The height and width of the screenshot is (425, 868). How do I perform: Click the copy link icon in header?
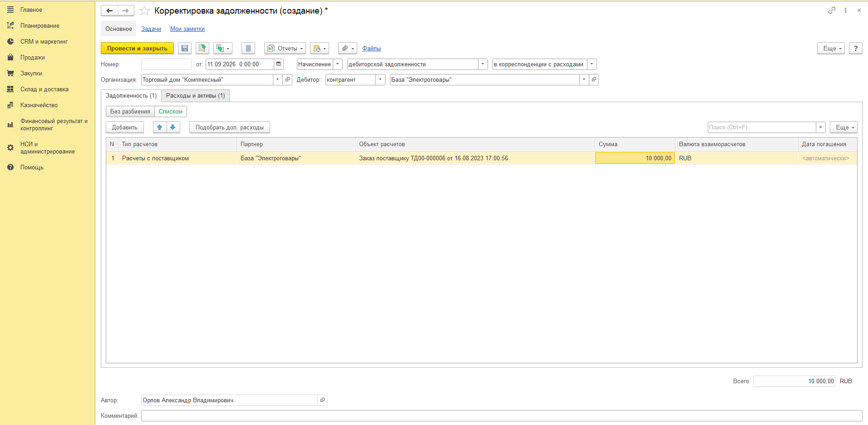832,10
